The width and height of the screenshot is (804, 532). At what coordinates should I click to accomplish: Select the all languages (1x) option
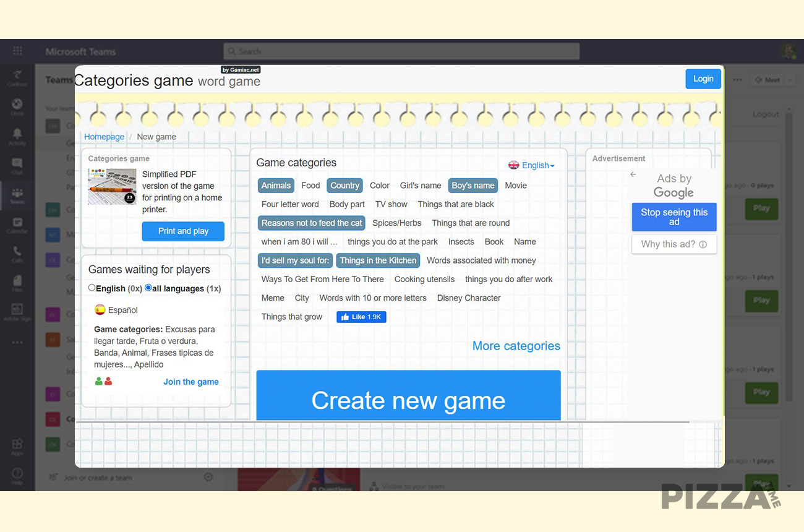point(147,288)
